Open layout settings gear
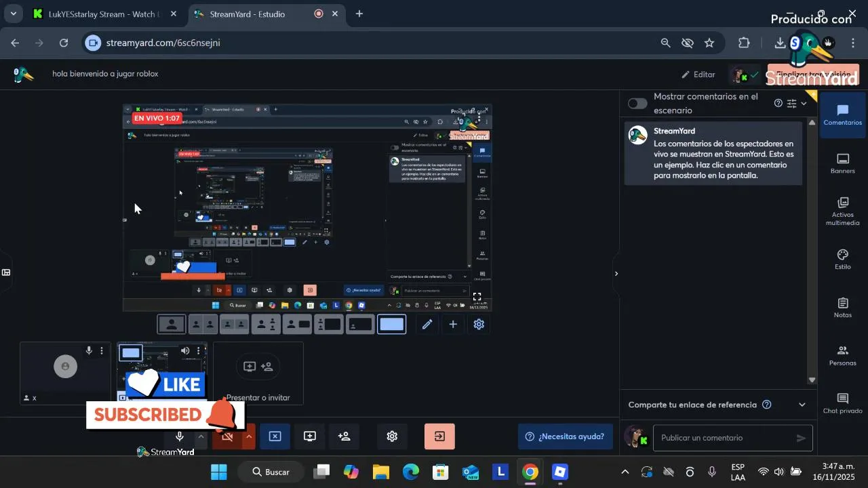This screenshot has width=868, height=488. tap(479, 324)
